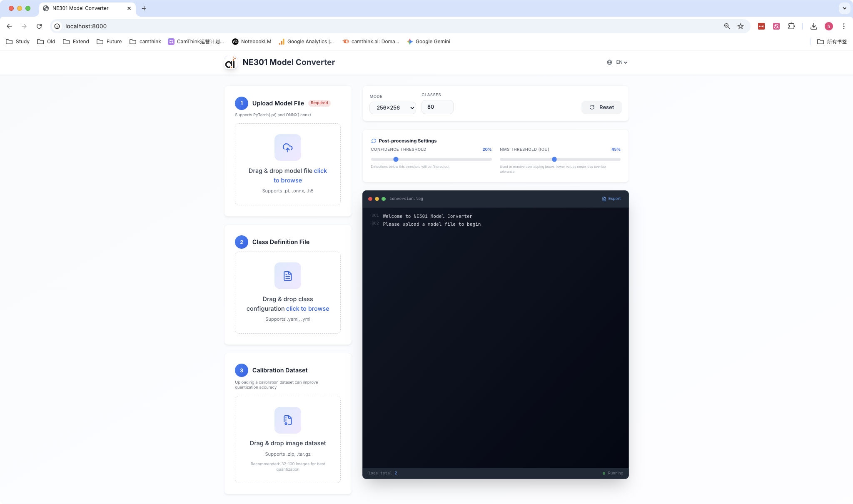Open the downloads icon in Chrome toolbar

coord(813,26)
